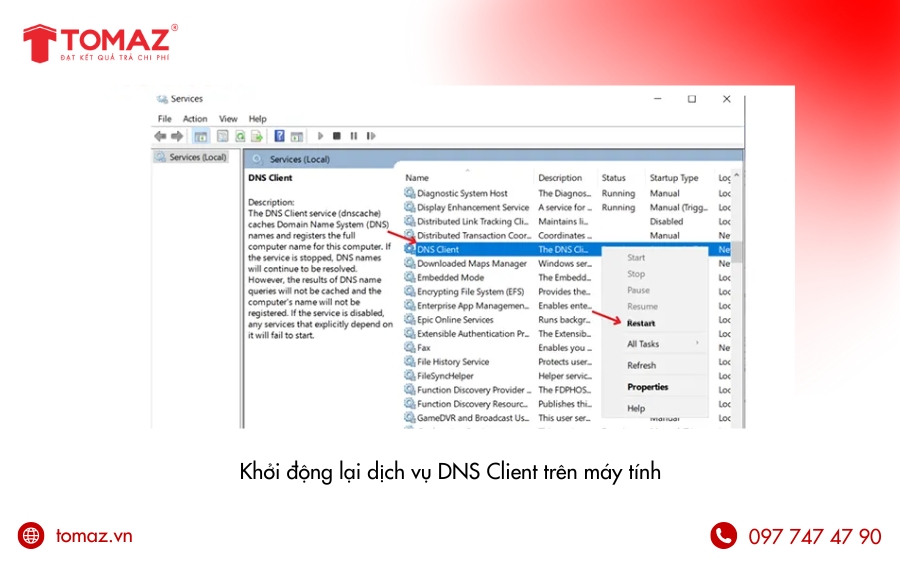Screen dimensions: 900x563
Task: Click the gear icon beside Fax service
Action: point(409,347)
